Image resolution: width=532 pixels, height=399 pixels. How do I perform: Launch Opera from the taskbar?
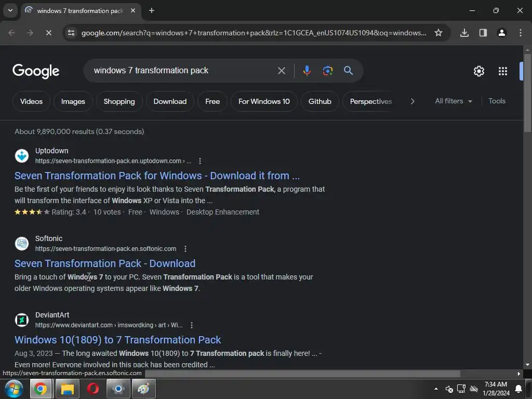point(92,389)
